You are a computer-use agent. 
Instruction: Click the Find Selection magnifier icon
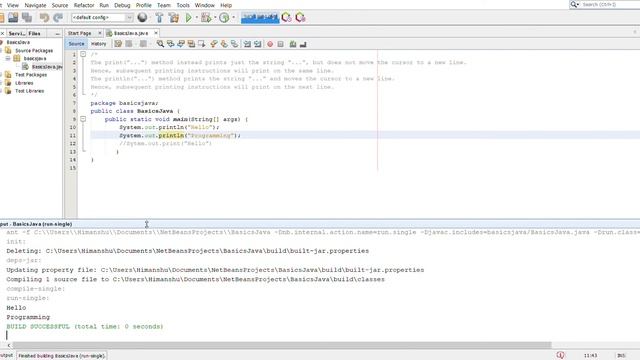click(x=160, y=44)
